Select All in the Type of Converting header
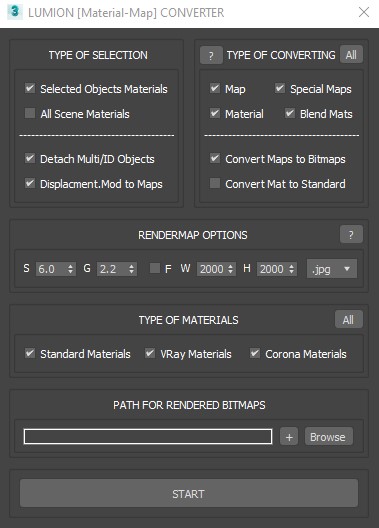This screenshot has width=379, height=528. click(351, 55)
